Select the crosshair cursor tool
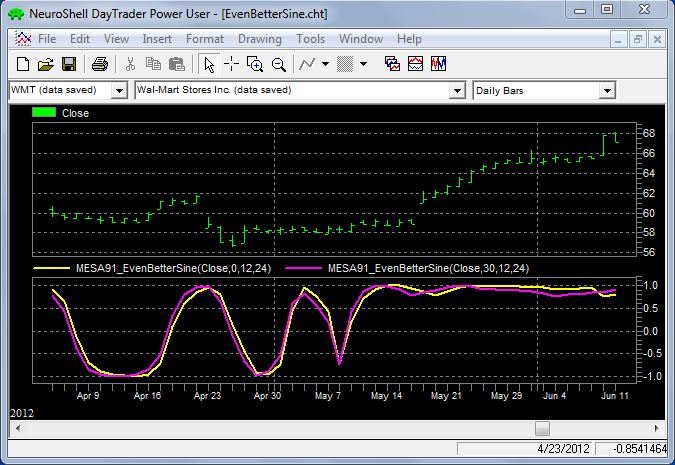 tap(232, 64)
